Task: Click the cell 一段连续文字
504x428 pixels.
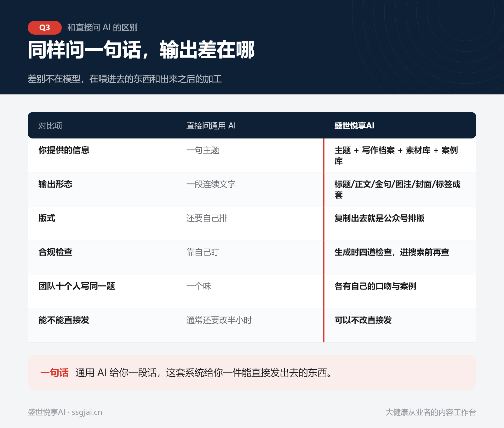Action: pyautogui.click(x=211, y=184)
